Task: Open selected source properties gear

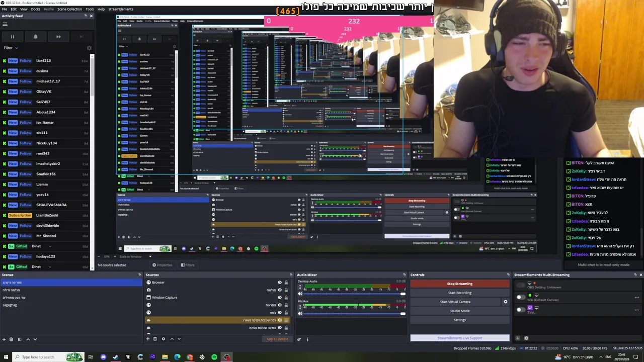Action: [164, 339]
